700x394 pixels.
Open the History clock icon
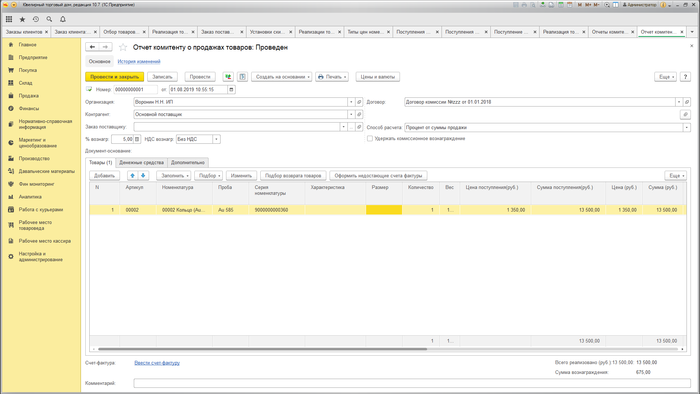point(36,19)
